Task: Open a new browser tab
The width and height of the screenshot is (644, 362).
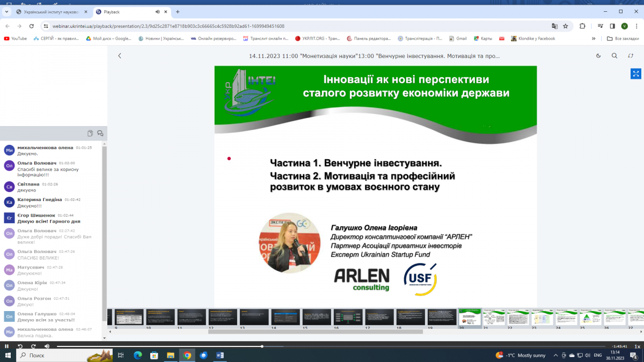Action: [178, 11]
